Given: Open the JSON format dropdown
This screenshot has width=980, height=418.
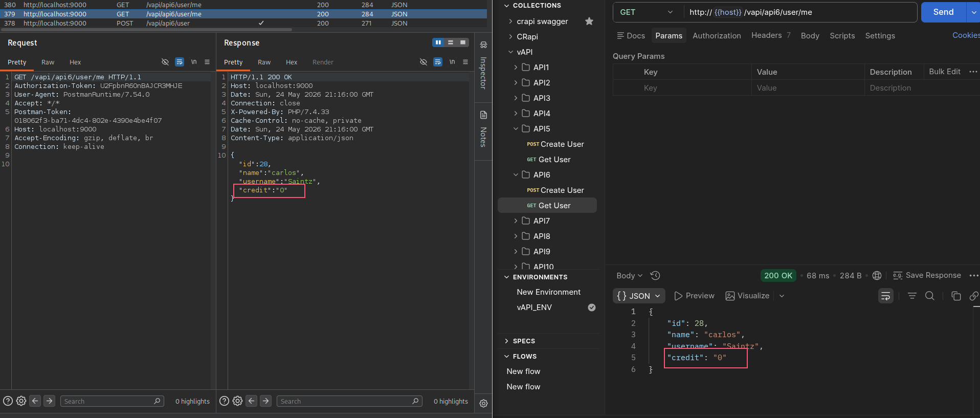Looking at the screenshot, I should [639, 296].
